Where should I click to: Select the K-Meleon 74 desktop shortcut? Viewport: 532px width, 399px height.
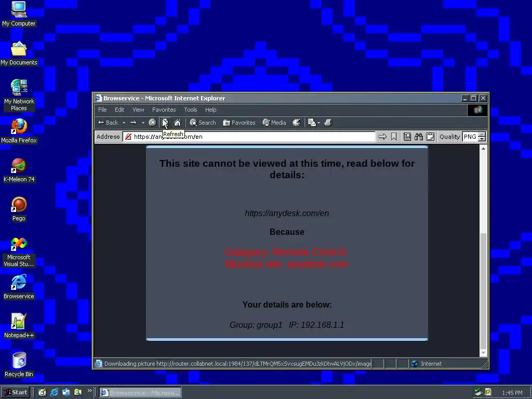[19, 170]
